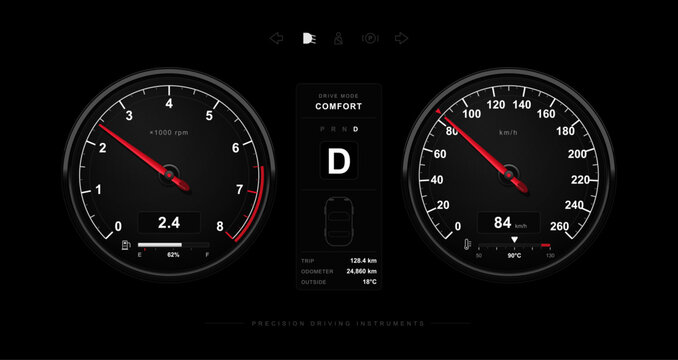The image size is (678, 360).
Task: Click the 50 min temperature label
Action: [x=479, y=255]
